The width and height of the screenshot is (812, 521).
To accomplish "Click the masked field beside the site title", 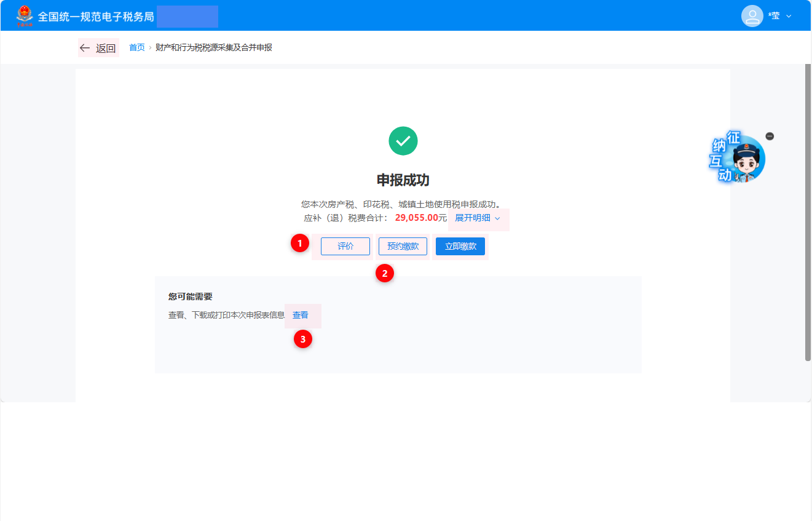I will click(187, 16).
